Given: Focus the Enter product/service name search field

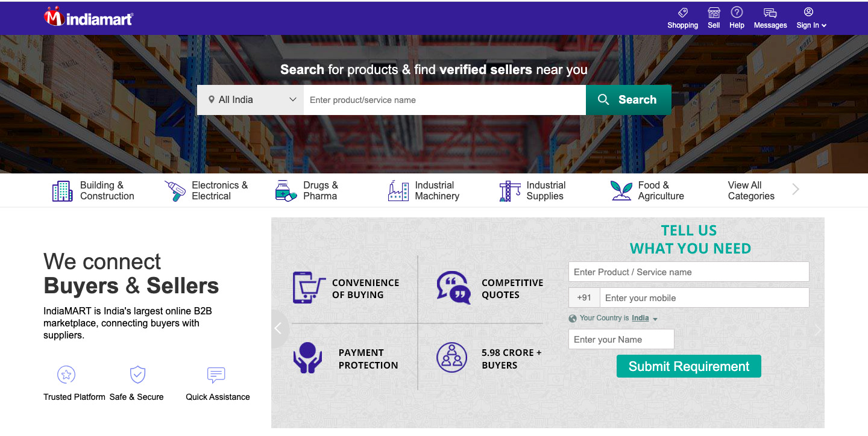Looking at the screenshot, I should click(x=445, y=100).
